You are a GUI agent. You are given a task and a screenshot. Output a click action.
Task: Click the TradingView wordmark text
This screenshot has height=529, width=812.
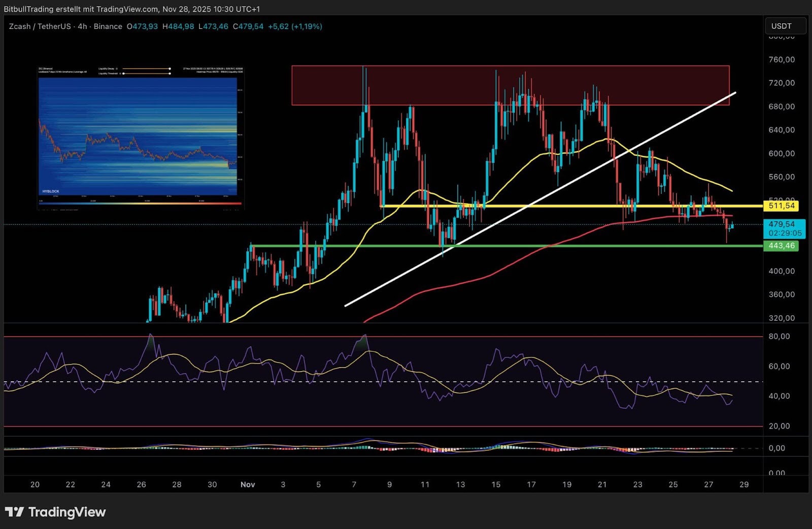tap(67, 512)
